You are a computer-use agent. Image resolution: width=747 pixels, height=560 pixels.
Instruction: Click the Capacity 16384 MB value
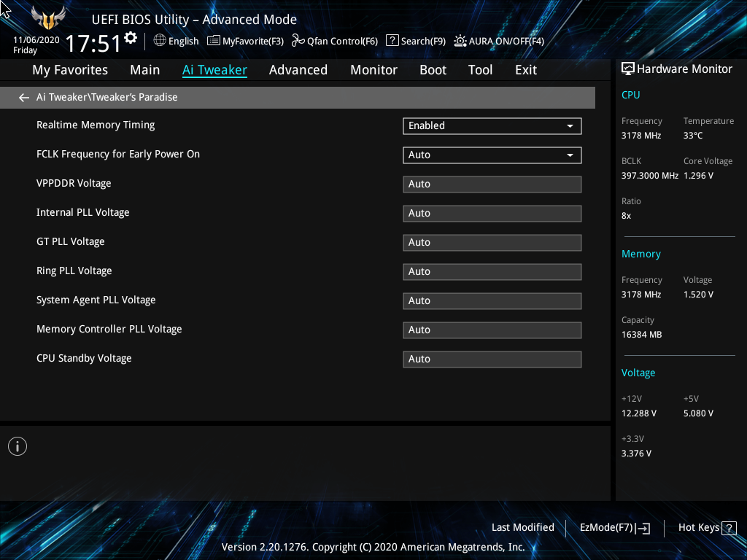642,335
